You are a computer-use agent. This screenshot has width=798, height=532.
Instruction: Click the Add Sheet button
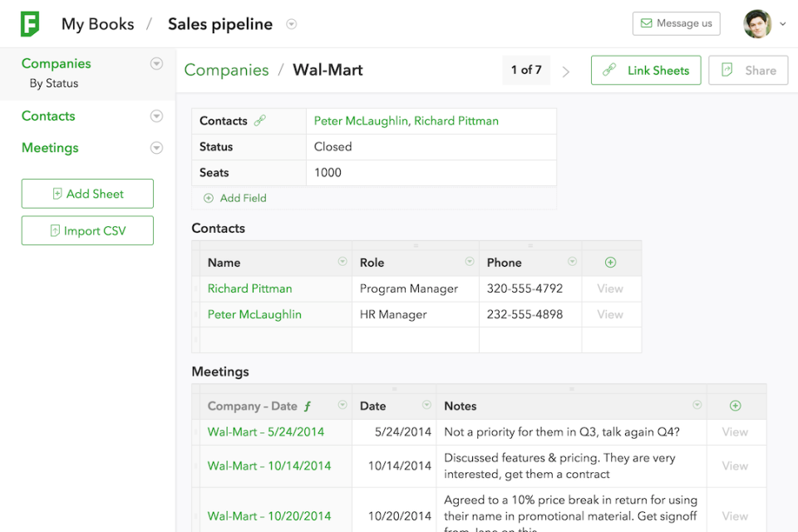click(x=87, y=194)
